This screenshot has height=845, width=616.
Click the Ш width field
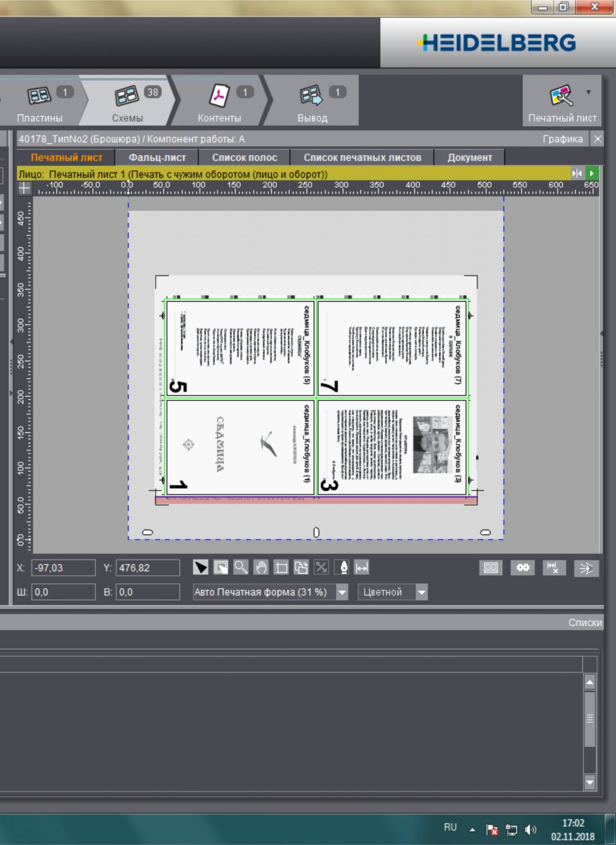[x=64, y=592]
